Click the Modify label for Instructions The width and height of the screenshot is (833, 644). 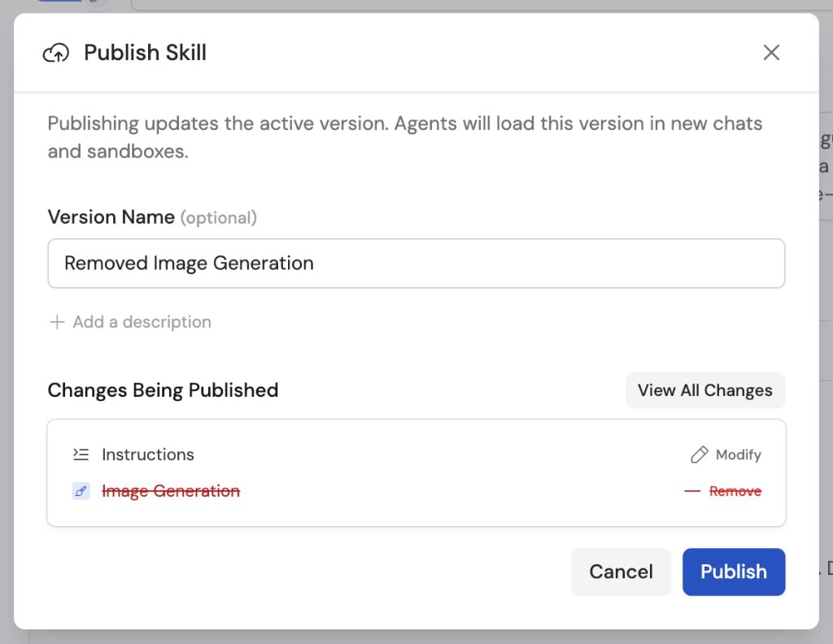pyautogui.click(x=739, y=455)
